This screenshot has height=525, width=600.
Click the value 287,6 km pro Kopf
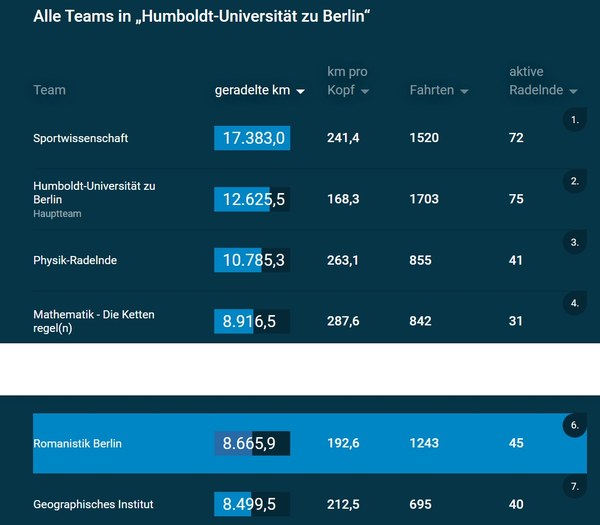(343, 321)
